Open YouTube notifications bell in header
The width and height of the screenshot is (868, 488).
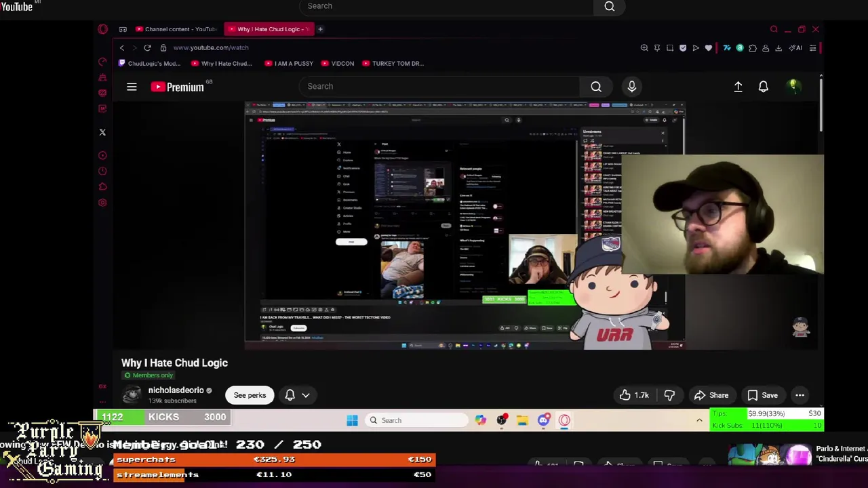pos(764,87)
